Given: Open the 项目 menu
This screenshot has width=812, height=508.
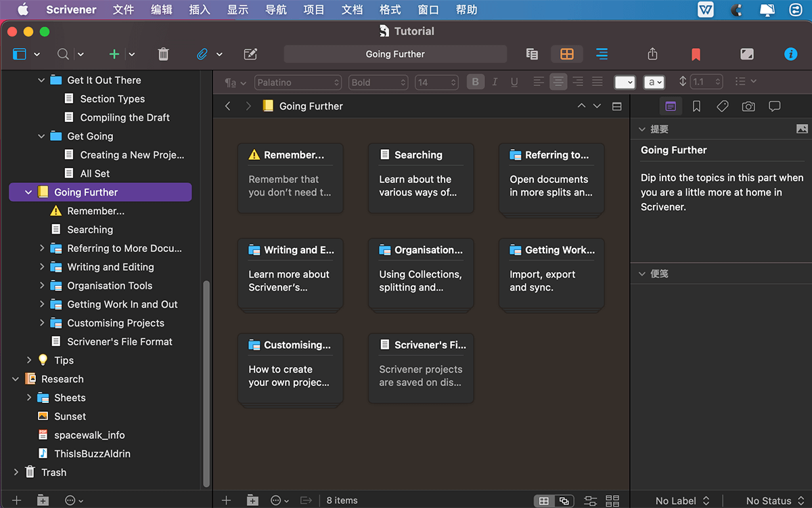Looking at the screenshot, I should [x=314, y=9].
